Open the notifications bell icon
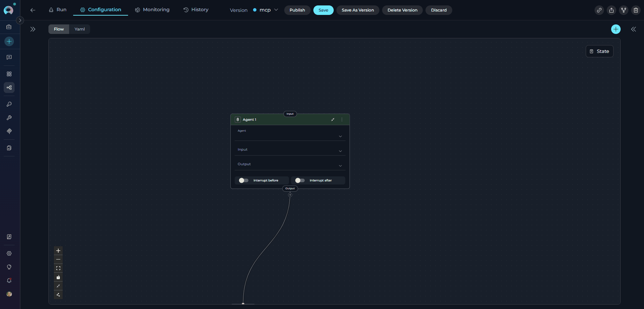Screen dimensions: 644x309 (x=9, y=281)
